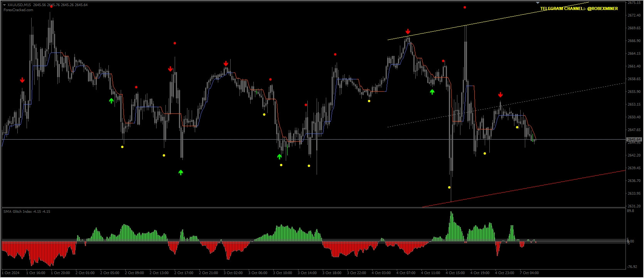Screen dimensions: 644x278
Task: Select the red sell arrow before 1 Oct 16:00
Action: pyautogui.click(x=22, y=80)
